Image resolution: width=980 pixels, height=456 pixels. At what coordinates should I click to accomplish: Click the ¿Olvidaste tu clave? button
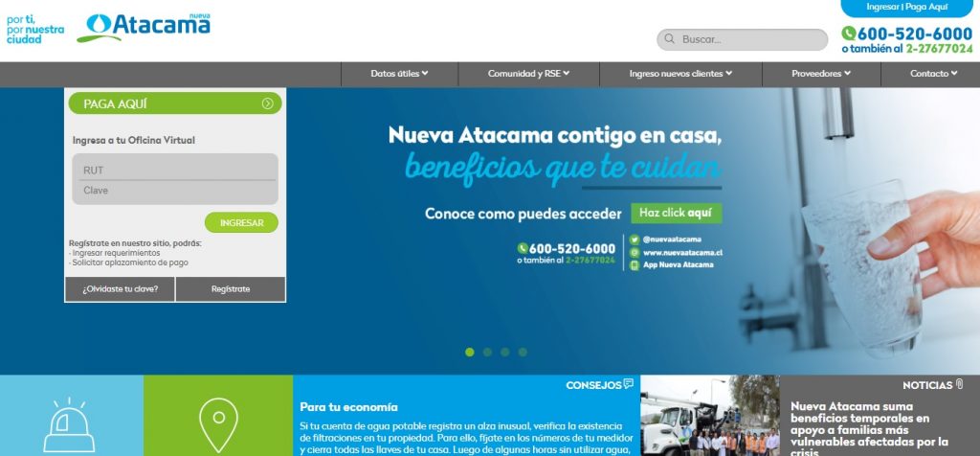(x=120, y=289)
